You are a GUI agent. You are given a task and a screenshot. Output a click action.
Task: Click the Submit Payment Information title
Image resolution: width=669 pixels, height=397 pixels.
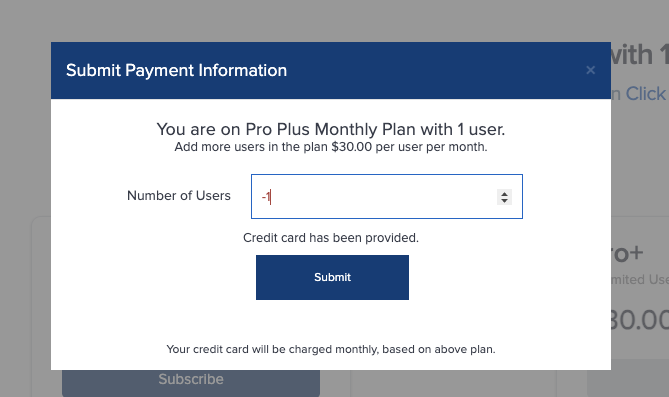tap(176, 70)
